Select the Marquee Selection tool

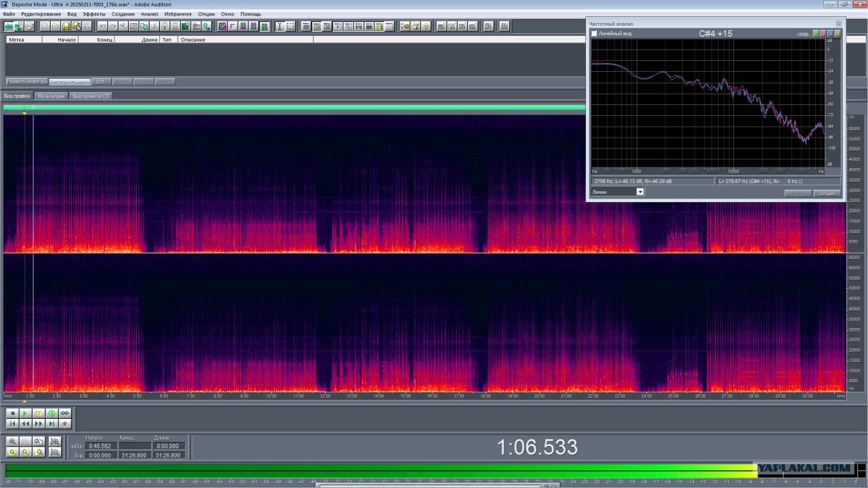point(290,26)
